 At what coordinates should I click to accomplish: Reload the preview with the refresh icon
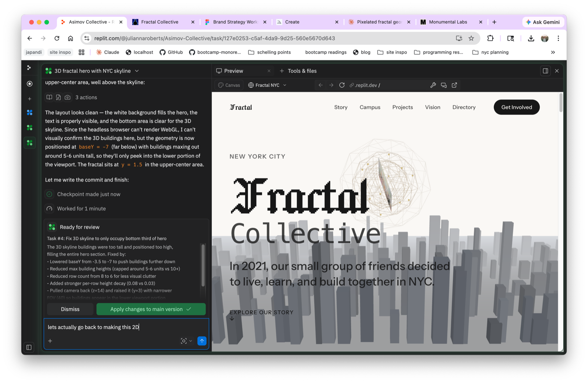pyautogui.click(x=342, y=85)
